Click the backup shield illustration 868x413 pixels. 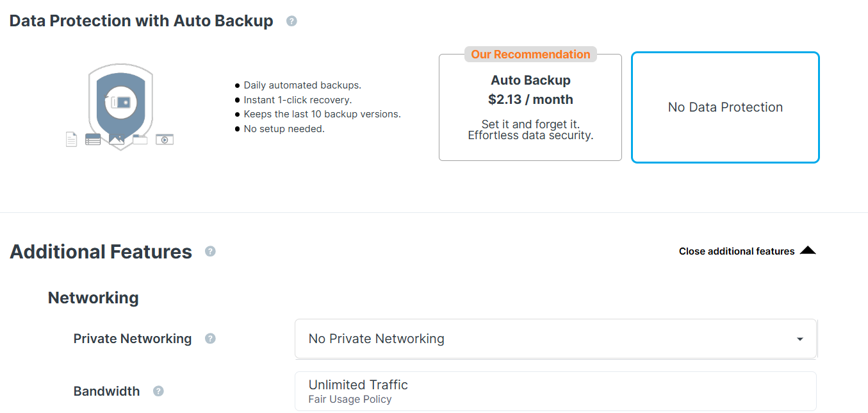[x=120, y=106]
